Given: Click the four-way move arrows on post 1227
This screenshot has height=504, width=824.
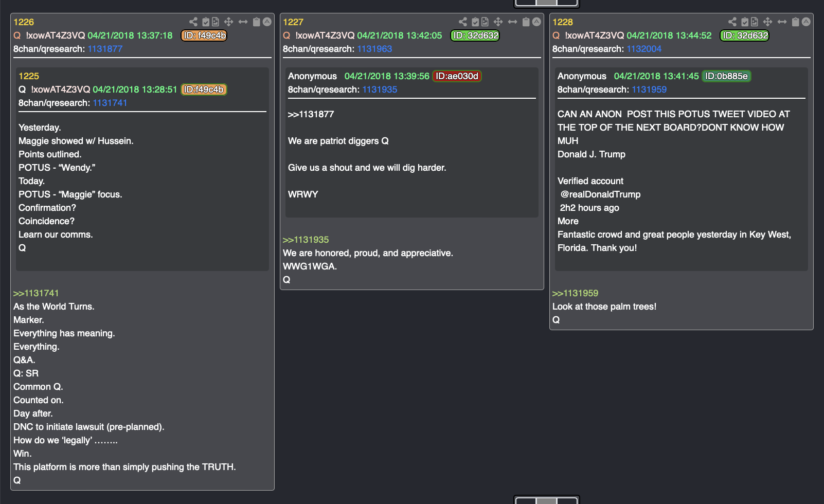Looking at the screenshot, I should 498,22.
